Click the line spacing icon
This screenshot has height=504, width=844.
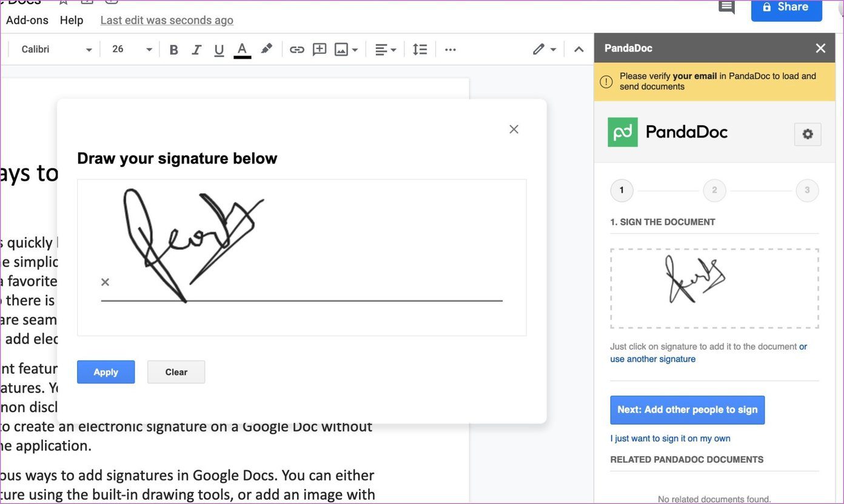click(x=420, y=50)
